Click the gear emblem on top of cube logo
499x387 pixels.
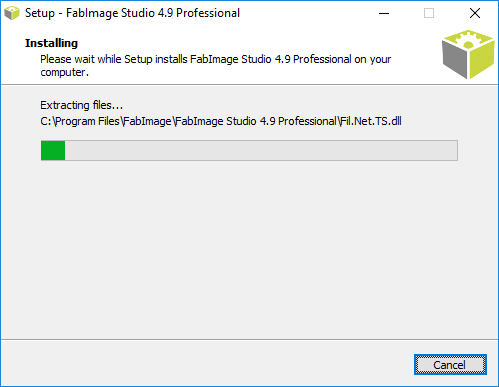(x=468, y=40)
